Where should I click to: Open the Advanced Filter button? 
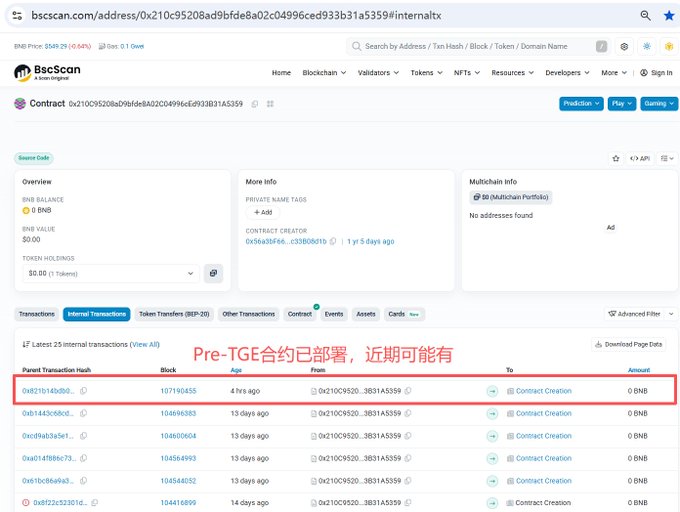[x=634, y=314]
